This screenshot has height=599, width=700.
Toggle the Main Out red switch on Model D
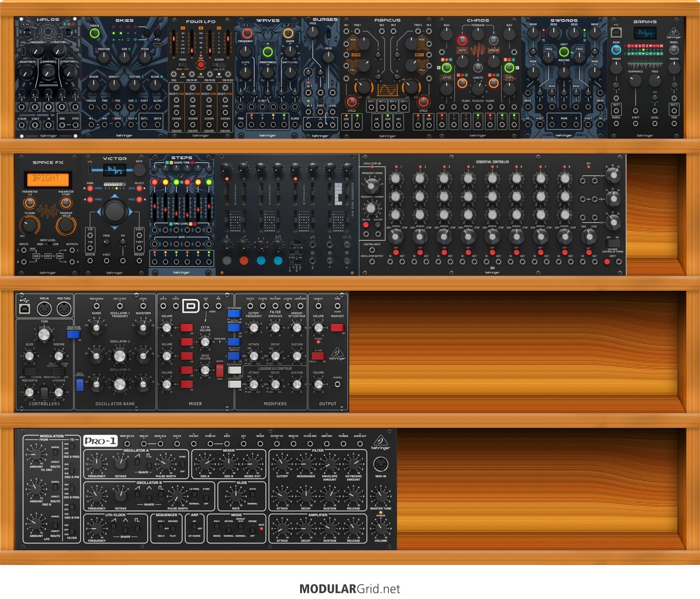[x=337, y=327]
